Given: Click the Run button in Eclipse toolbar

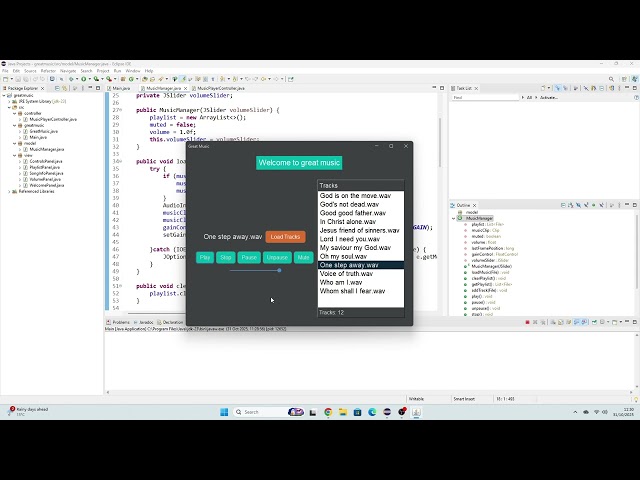Looking at the screenshot, I should point(83,79).
